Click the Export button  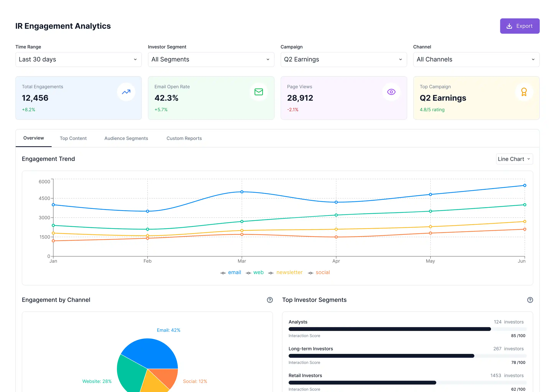(x=520, y=26)
